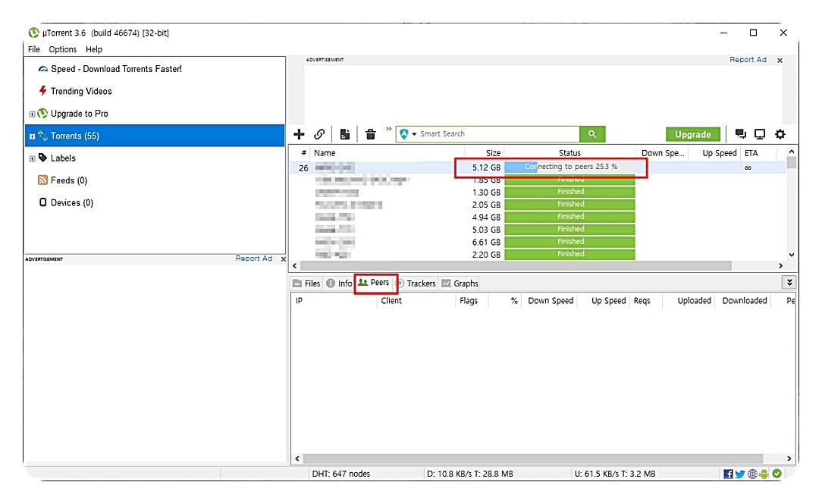Switch to the Info tab
This screenshot has width=822, height=504.
[339, 283]
